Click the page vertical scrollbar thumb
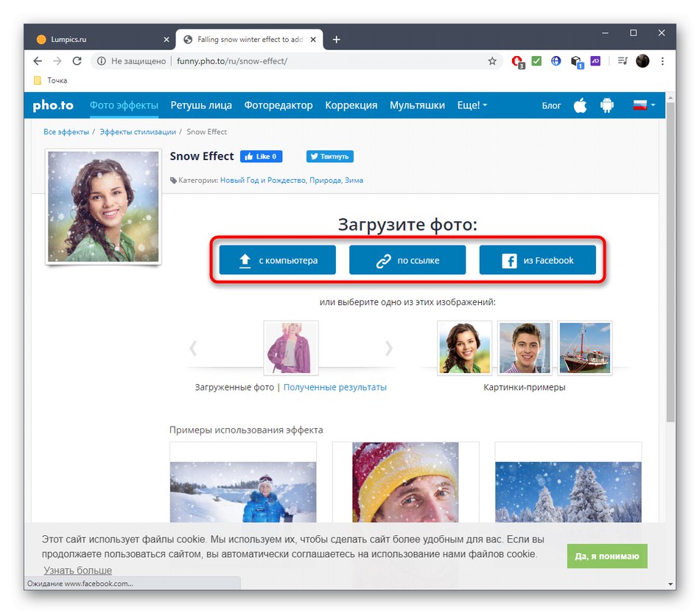700x614 pixels. click(670, 261)
